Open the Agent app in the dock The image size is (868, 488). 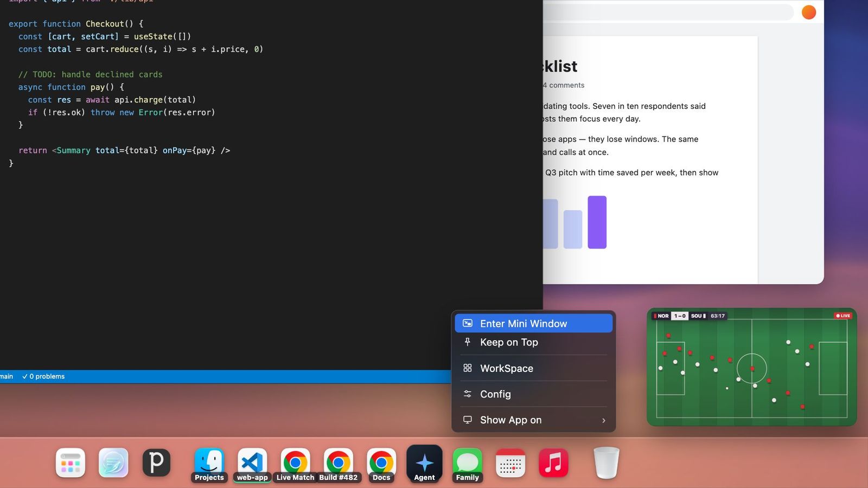pos(424,463)
